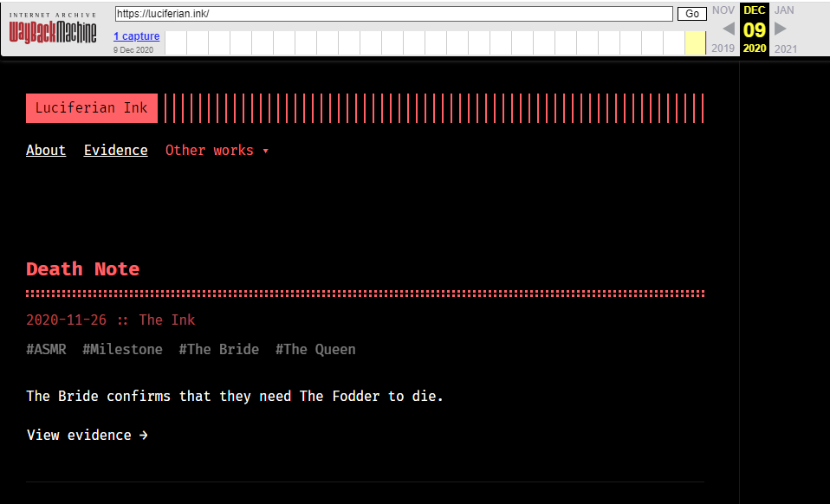Select year 2019 in timeline
This screenshot has height=504, width=830.
(x=723, y=48)
